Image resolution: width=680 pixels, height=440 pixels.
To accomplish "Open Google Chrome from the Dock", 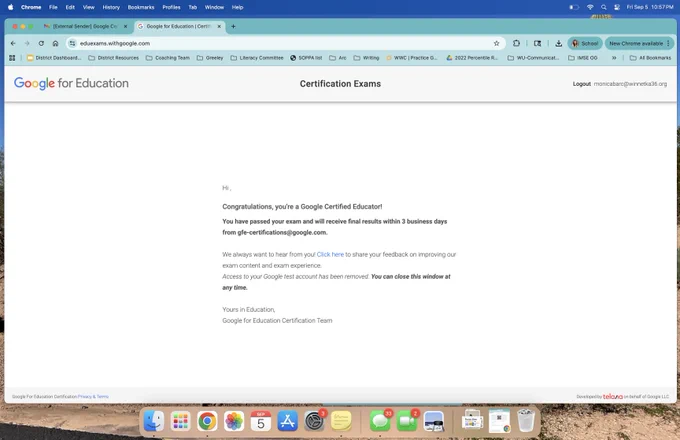I will coord(207,421).
